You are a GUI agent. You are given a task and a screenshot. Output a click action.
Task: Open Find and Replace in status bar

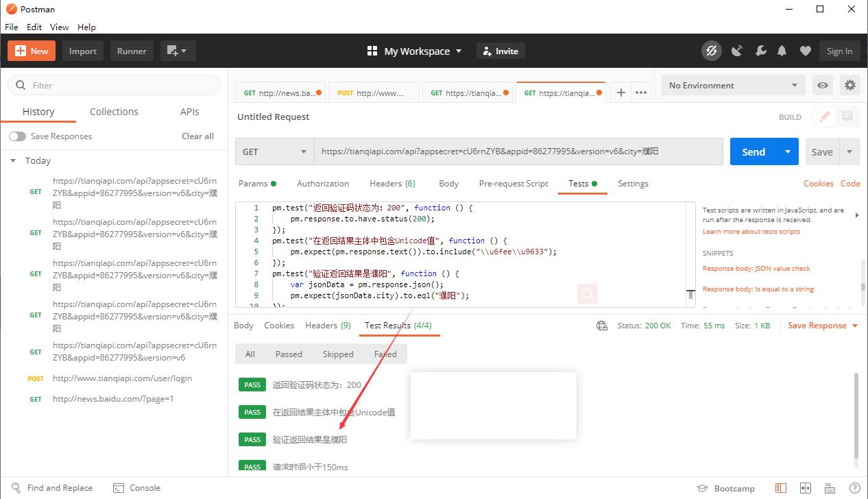coord(52,488)
